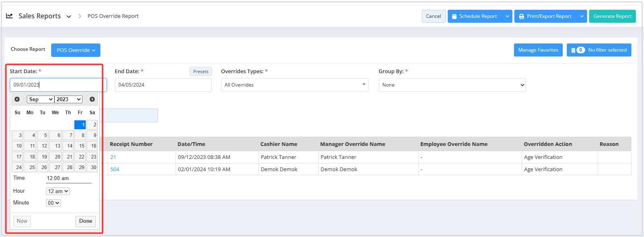The image size is (644, 237).
Task: Open the Hour selector
Action: tap(58, 191)
